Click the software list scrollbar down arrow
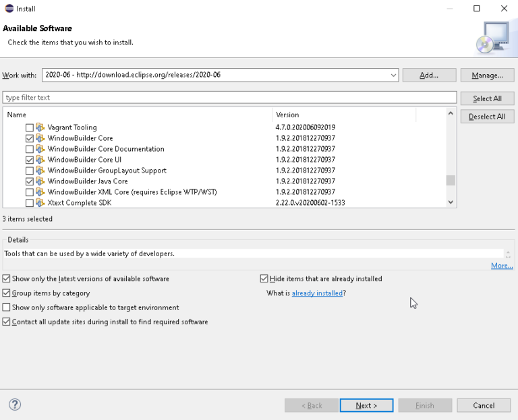This screenshot has height=420, width=518. [x=451, y=202]
